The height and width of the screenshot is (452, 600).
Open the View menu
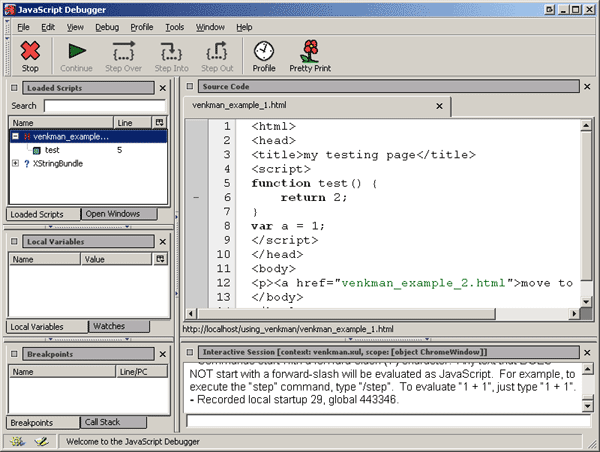[75, 27]
